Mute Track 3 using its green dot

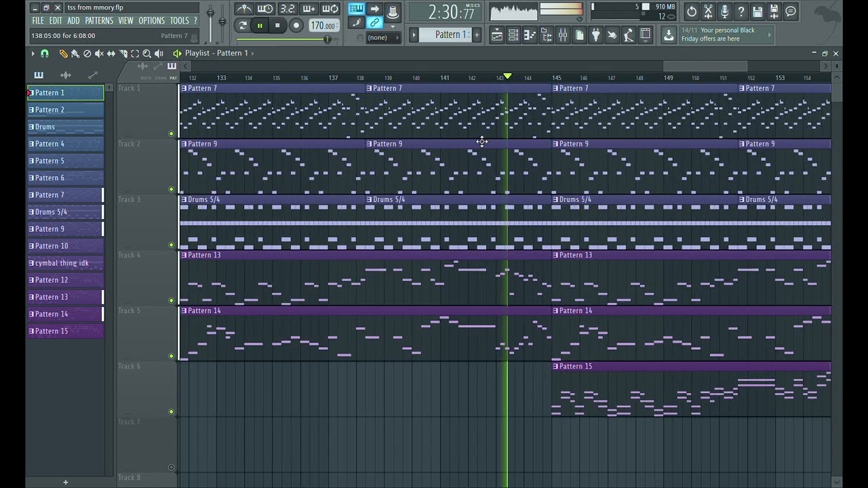click(x=171, y=245)
